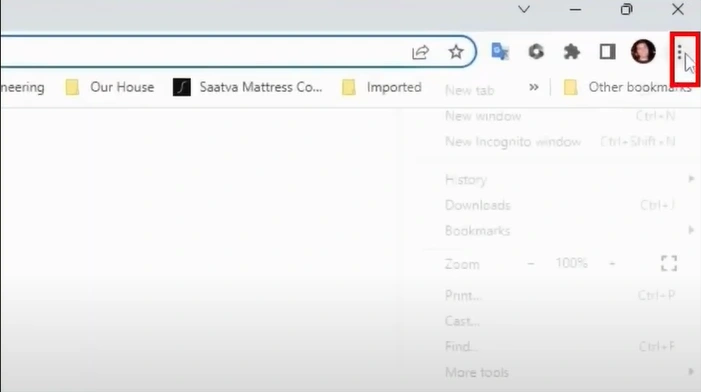The image size is (701, 392).
Task: Click the share page icon in address bar
Action: pyautogui.click(x=420, y=52)
